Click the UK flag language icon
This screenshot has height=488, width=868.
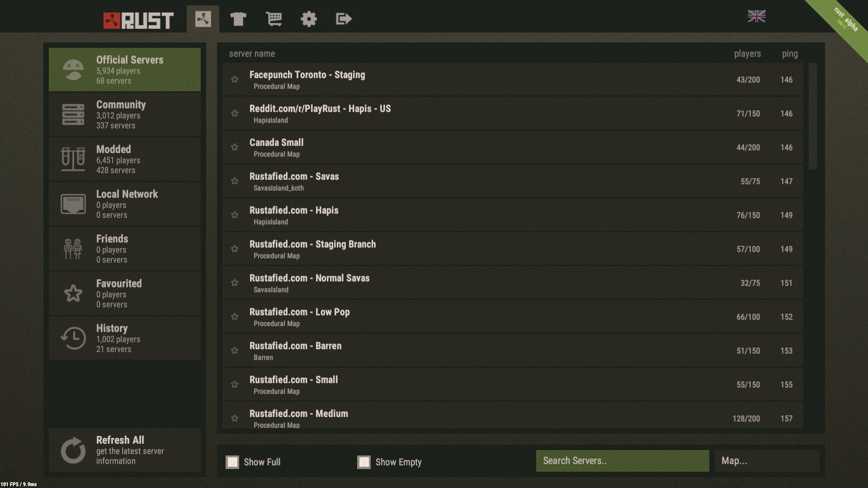click(x=756, y=16)
